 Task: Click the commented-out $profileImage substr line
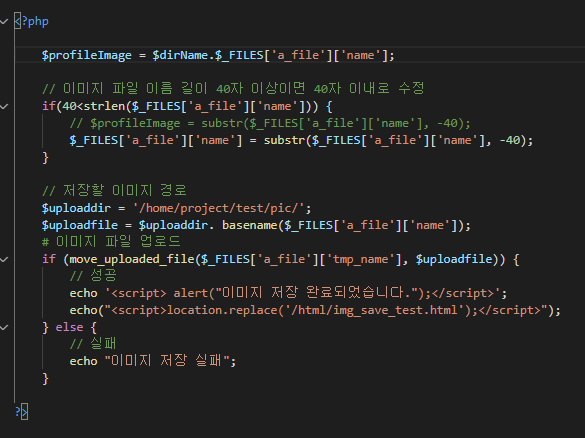[x=270, y=123]
